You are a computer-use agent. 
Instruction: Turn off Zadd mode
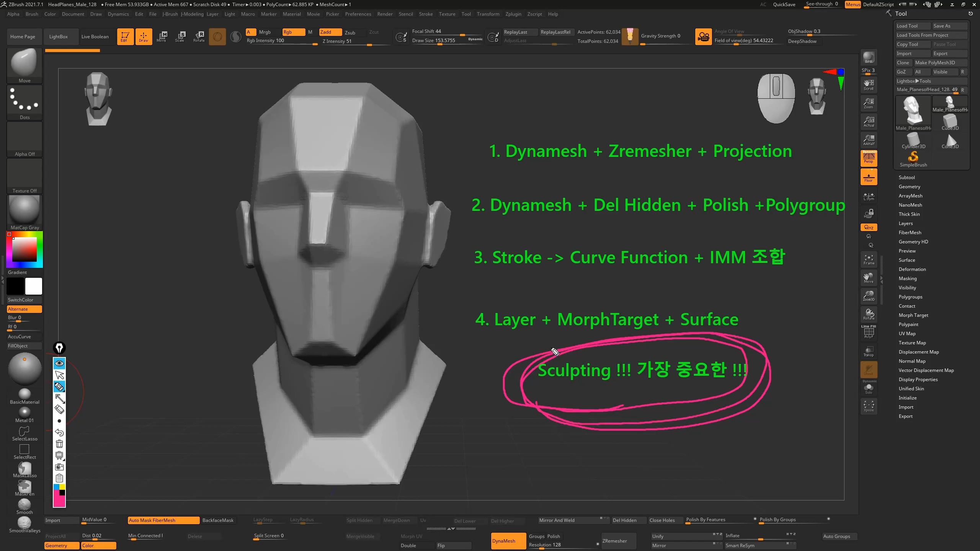[330, 32]
